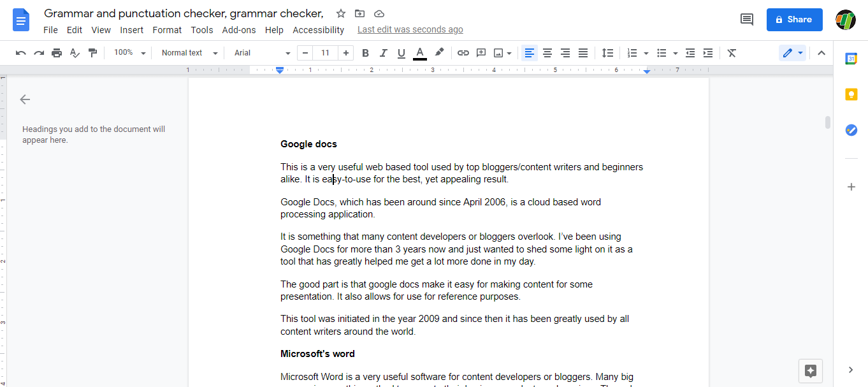Open Explore button at bottom right
The image size is (868, 387).
pos(811,371)
